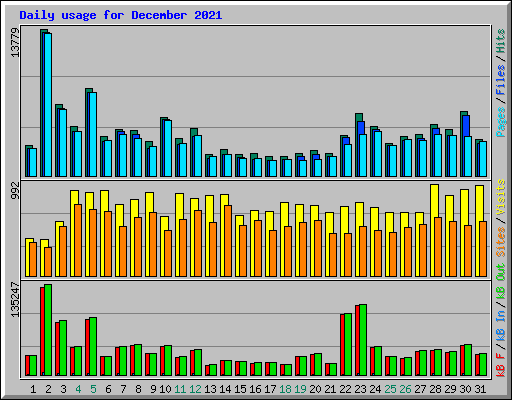Click the 'Daily usage for December 2021' title
This screenshot has width=512, height=400.
point(121,15)
